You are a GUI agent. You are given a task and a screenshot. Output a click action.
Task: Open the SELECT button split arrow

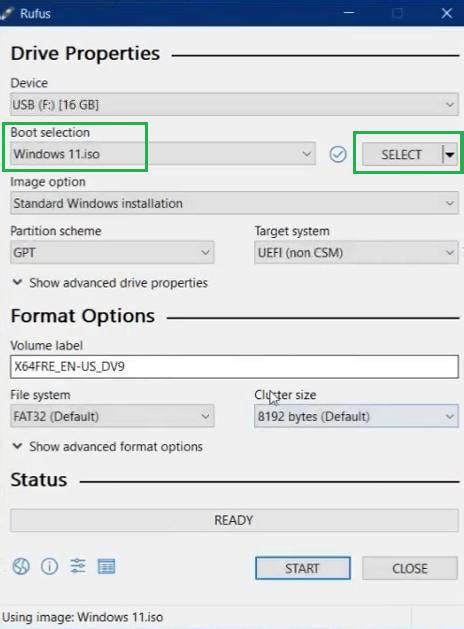click(450, 154)
